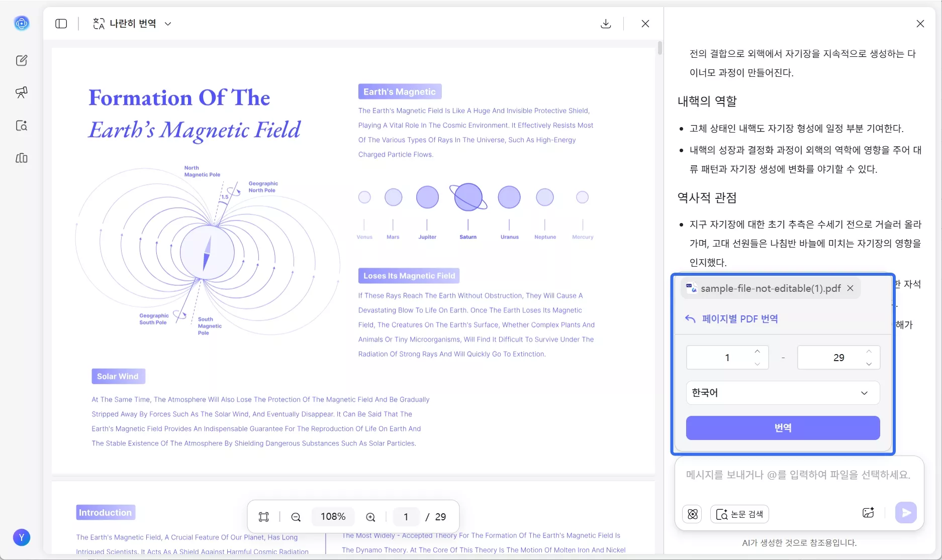Image resolution: width=942 pixels, height=560 pixels.
Task: Go back using the arrow beside 페이지별 PDF 번역
Action: pos(690,319)
